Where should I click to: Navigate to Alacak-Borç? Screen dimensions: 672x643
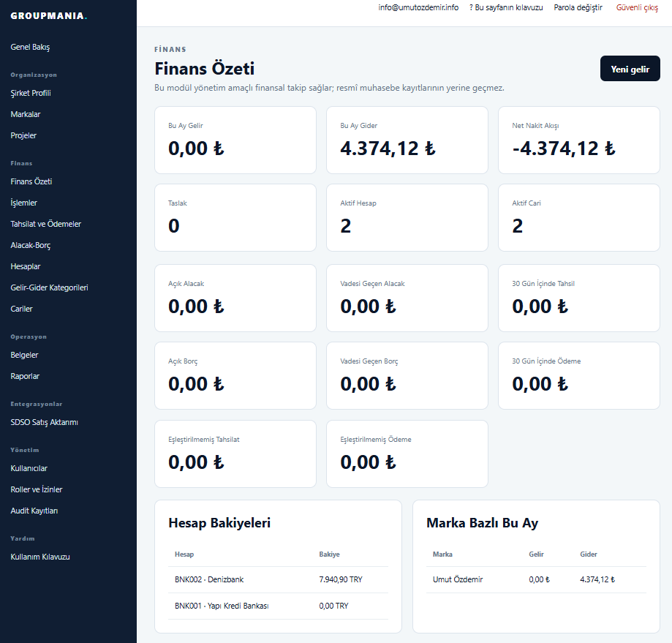(x=31, y=245)
